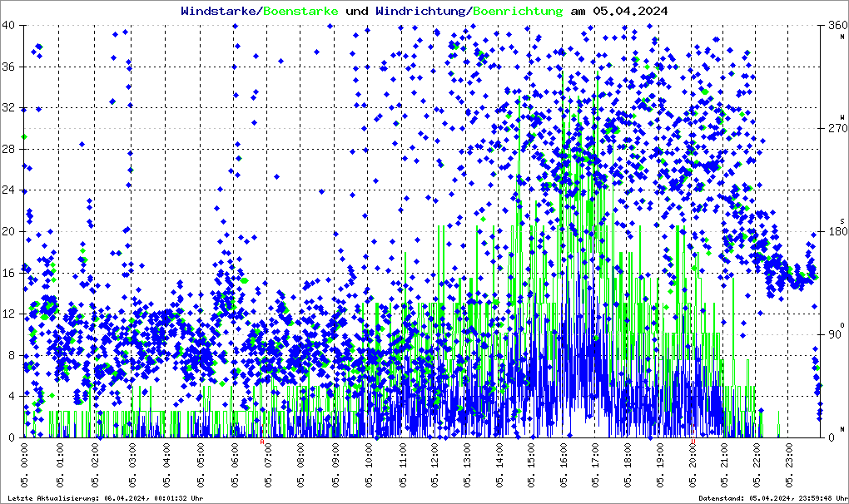Click the compass letter 'S' beside 180
Screen dimensions: 849x504
(842, 221)
